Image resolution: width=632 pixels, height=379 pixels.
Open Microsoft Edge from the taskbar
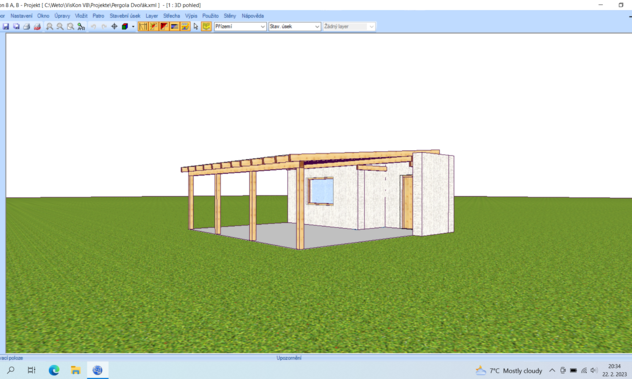pyautogui.click(x=54, y=370)
